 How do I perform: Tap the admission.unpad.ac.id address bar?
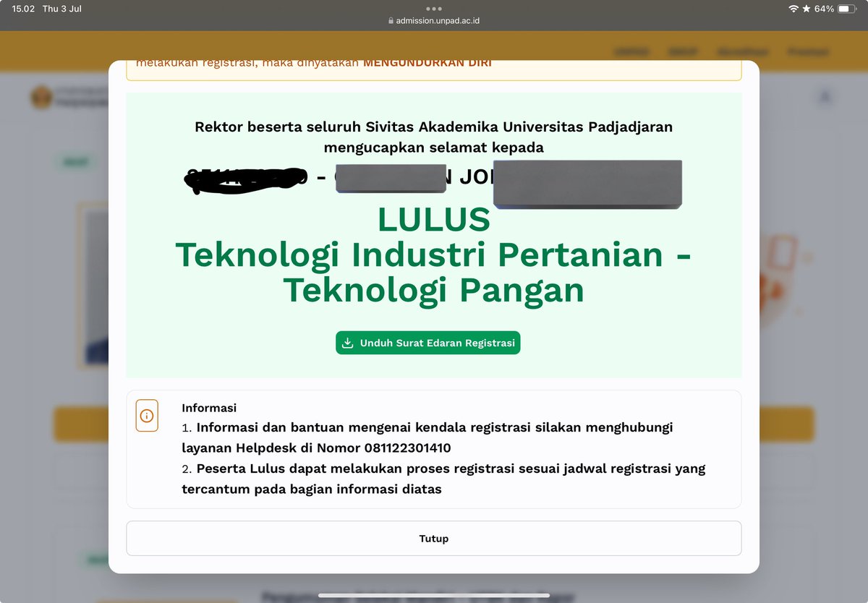click(x=434, y=21)
